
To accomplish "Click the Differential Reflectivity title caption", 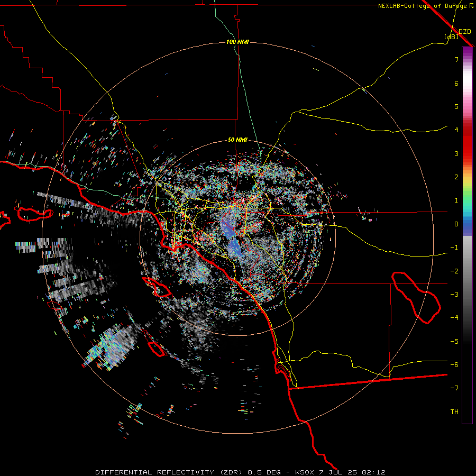I will click(241, 472).
